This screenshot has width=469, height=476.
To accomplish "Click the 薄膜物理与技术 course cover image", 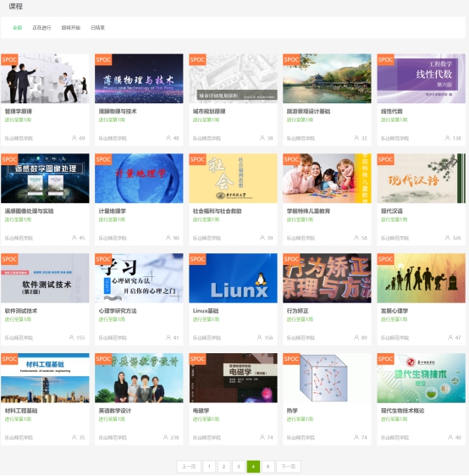I will [139, 79].
